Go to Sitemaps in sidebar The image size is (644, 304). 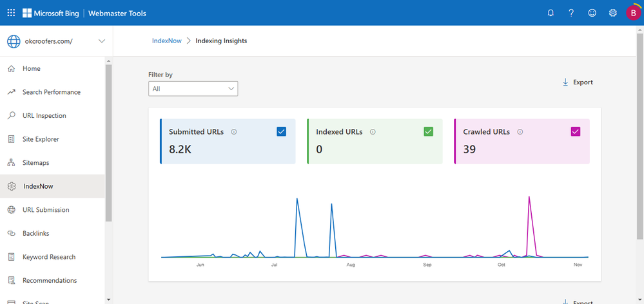pyautogui.click(x=35, y=163)
